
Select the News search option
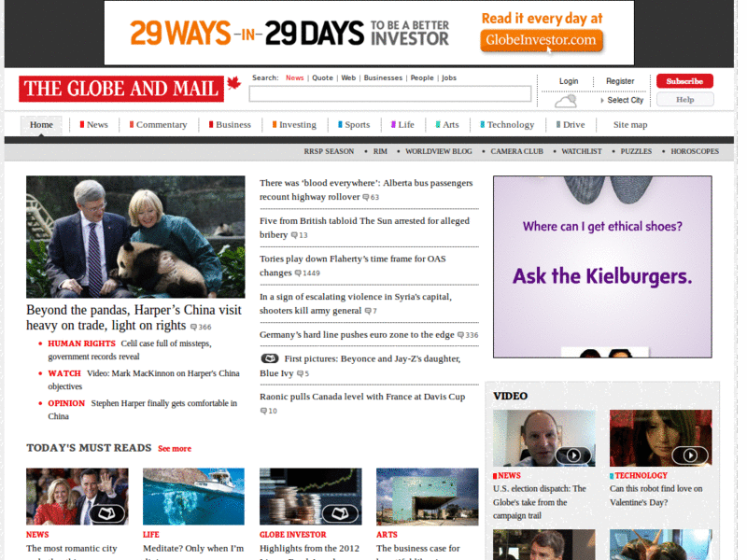[294, 78]
